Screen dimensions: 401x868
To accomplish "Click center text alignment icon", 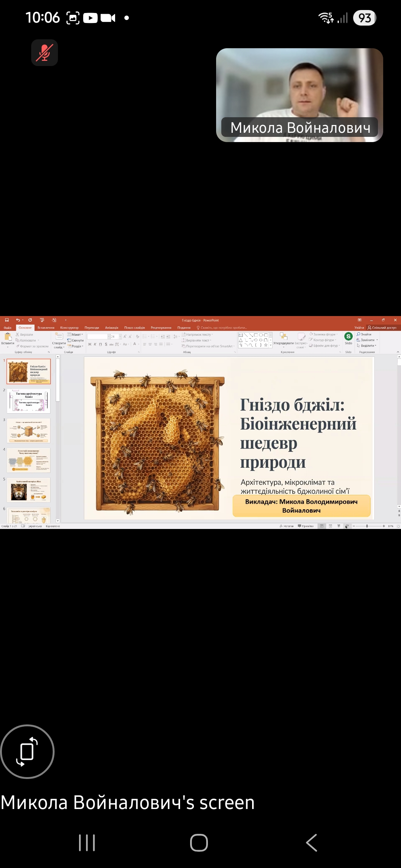I will pos(150,344).
